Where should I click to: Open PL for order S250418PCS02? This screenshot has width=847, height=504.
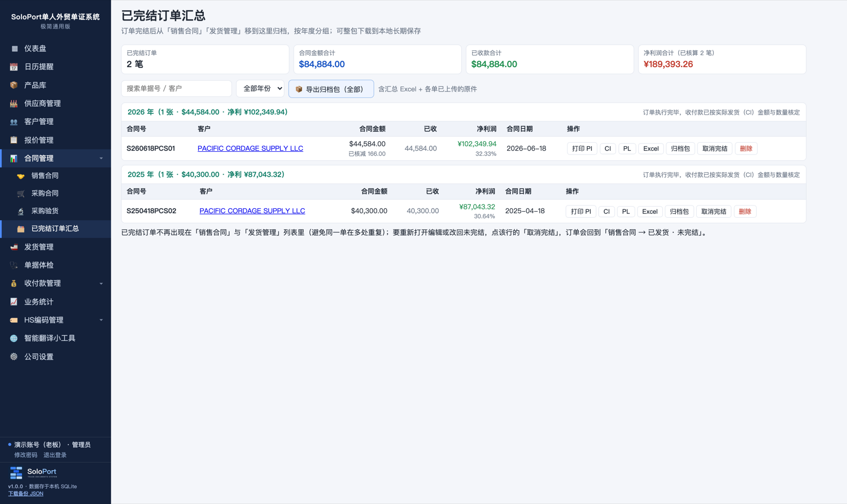pyautogui.click(x=626, y=211)
